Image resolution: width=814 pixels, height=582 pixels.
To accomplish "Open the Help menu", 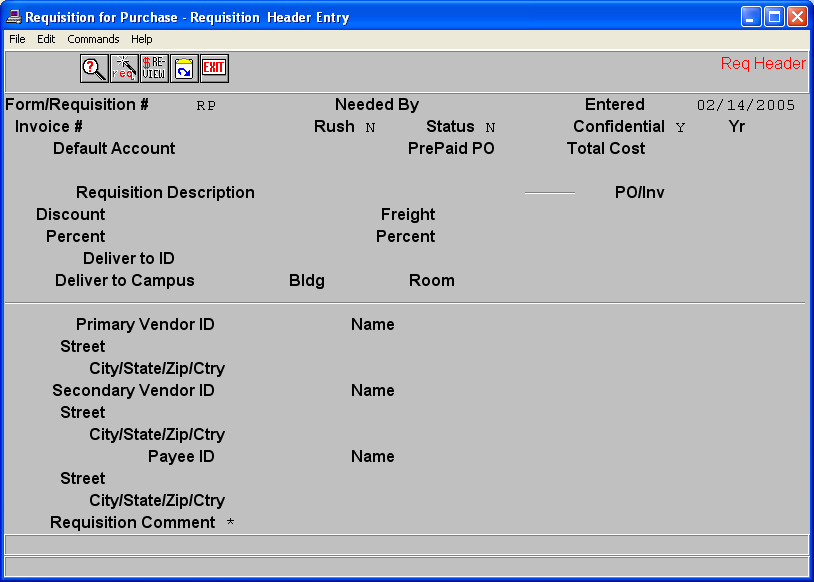I will tap(142, 39).
